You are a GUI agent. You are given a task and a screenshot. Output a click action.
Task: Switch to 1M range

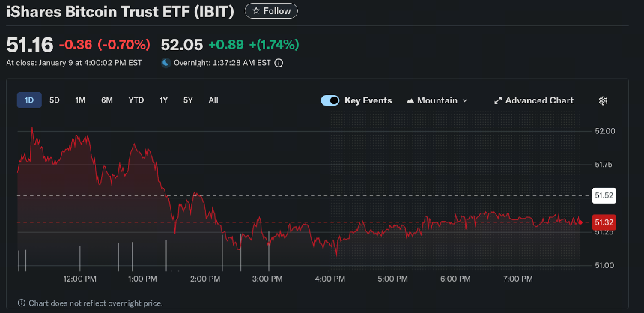pyautogui.click(x=80, y=100)
